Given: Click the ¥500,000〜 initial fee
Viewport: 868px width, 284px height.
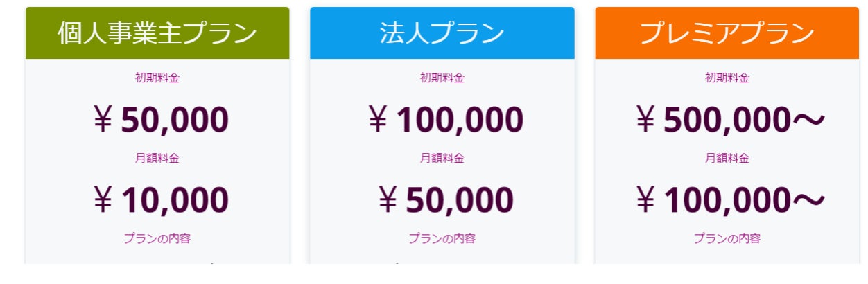Looking at the screenshot, I should (730, 120).
